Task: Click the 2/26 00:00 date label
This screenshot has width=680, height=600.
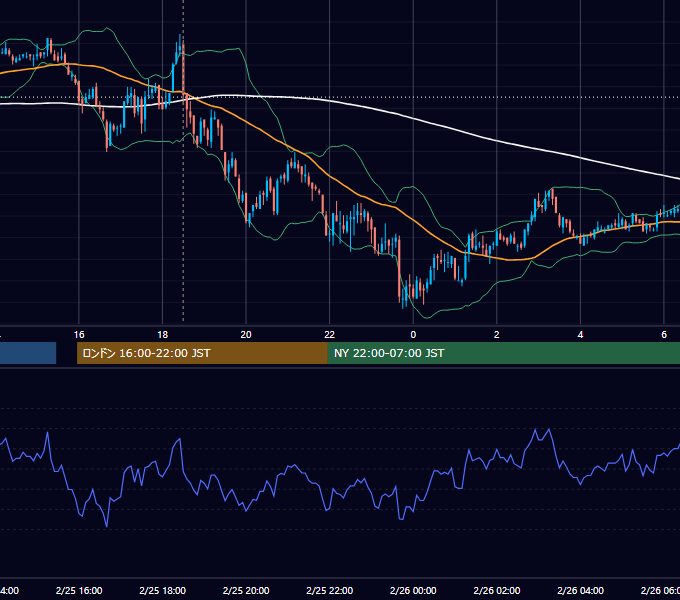Action: point(413,590)
